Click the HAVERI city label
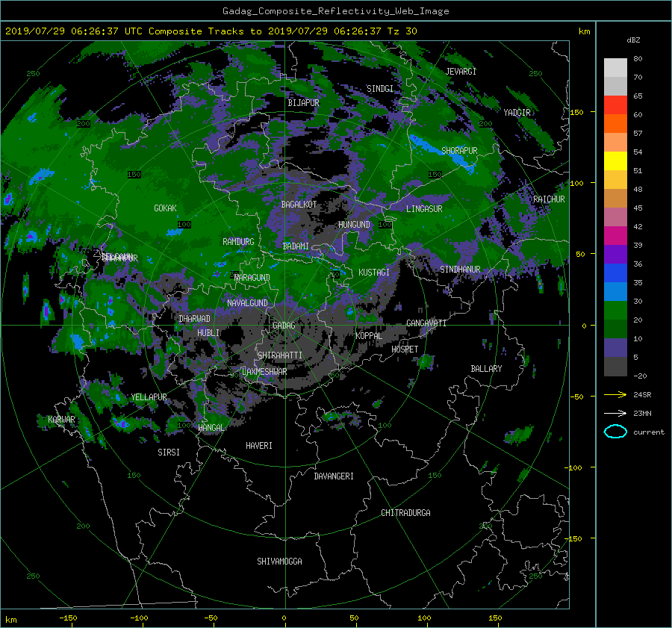The height and width of the screenshot is (628, 672). tap(259, 446)
